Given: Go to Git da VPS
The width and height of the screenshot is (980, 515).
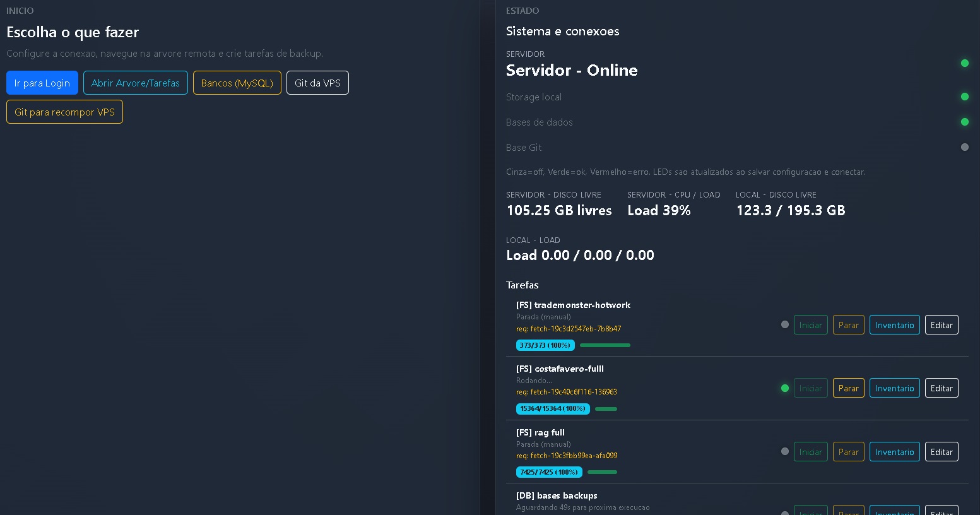Looking at the screenshot, I should click(317, 83).
